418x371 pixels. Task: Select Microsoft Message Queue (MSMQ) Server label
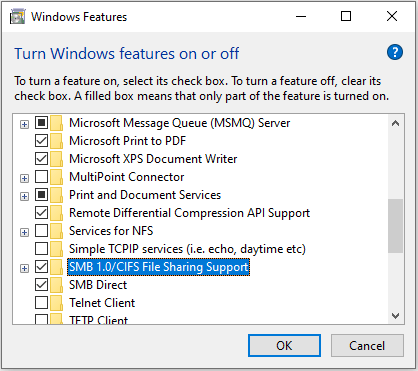pyautogui.click(x=179, y=123)
